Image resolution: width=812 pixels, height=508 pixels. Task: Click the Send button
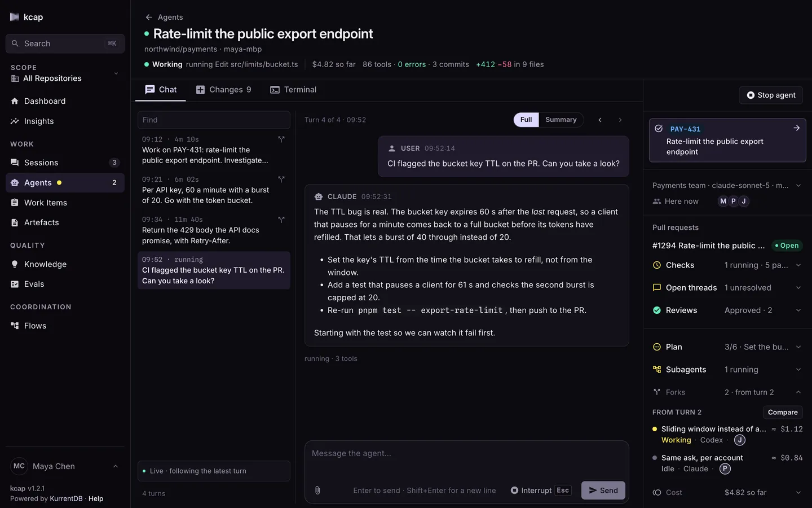603,491
